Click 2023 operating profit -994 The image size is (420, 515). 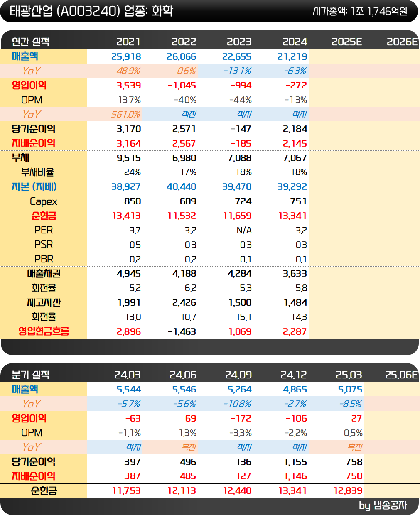coord(241,86)
